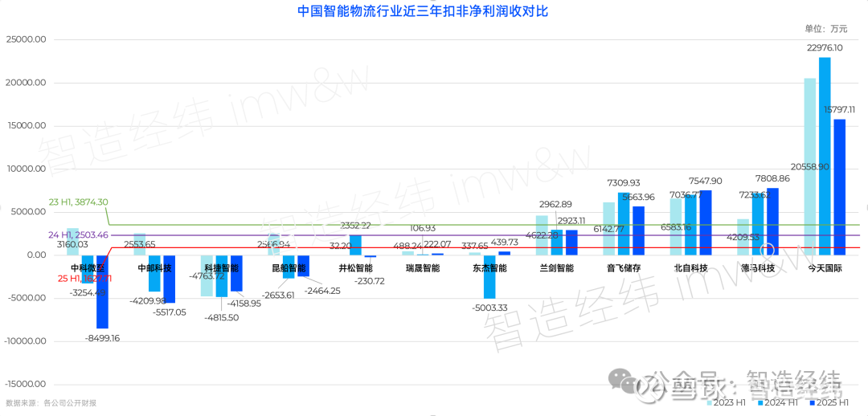Click the 东杰智能 2024 H1 negative bar
Viewport: 868px width, 416px height.
[x=489, y=276]
